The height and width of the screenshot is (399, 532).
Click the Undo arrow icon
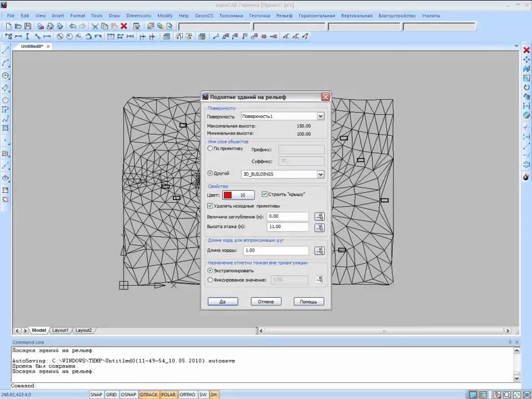[x=73, y=26]
